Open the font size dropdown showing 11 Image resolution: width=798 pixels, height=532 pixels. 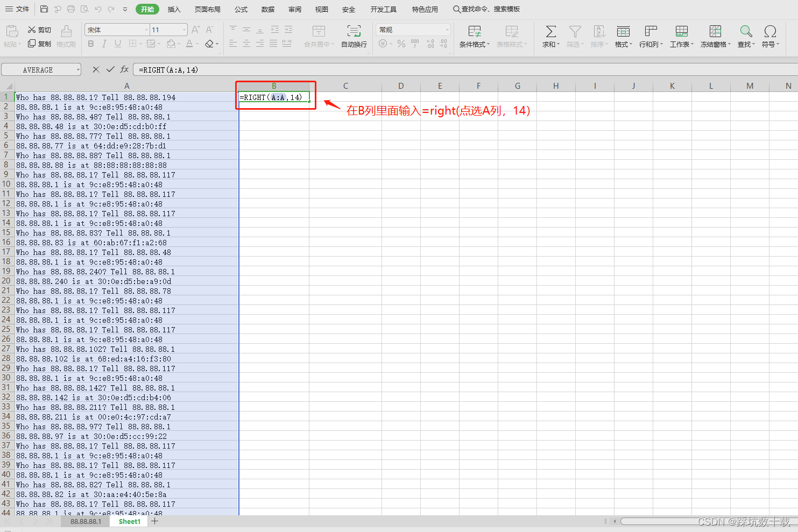pyautogui.click(x=184, y=30)
